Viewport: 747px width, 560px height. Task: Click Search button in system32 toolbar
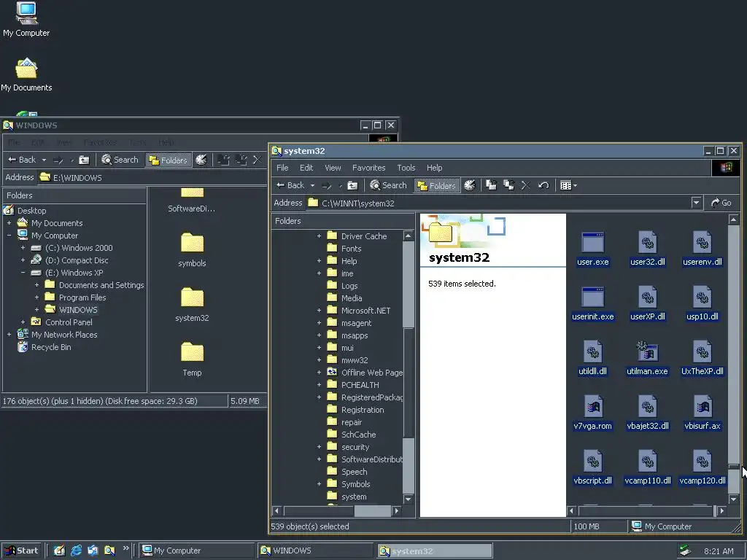[388, 185]
